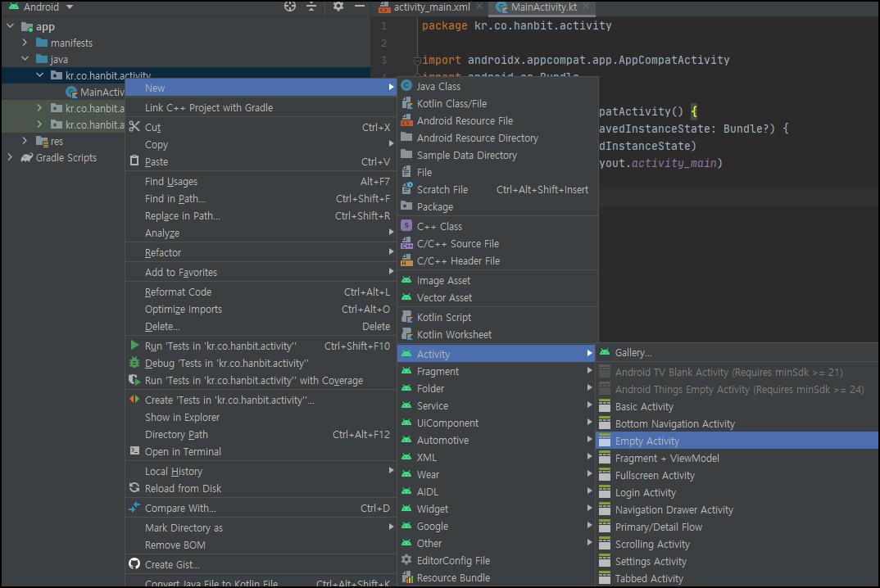
Task: Open project panel settings gear
Action: pyautogui.click(x=338, y=7)
